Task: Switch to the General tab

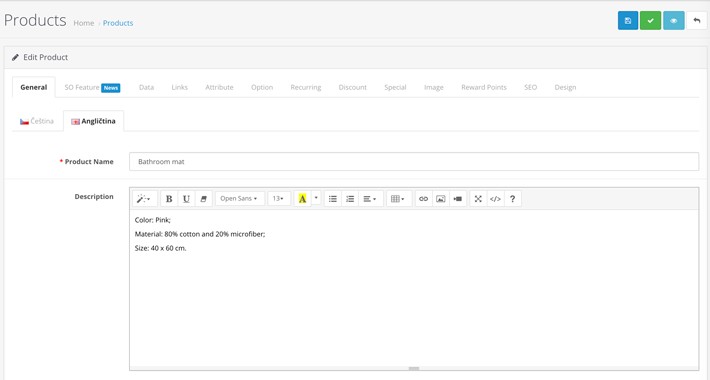Action: (34, 87)
